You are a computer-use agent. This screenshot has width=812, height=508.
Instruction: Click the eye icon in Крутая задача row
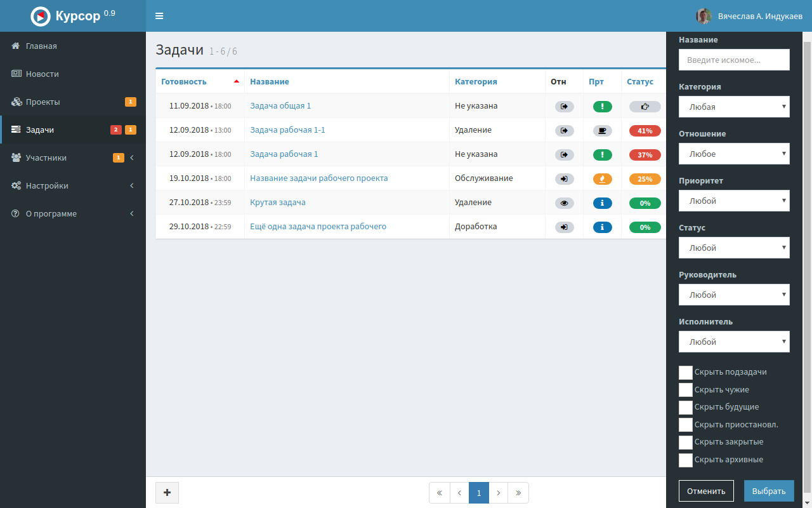coord(564,203)
